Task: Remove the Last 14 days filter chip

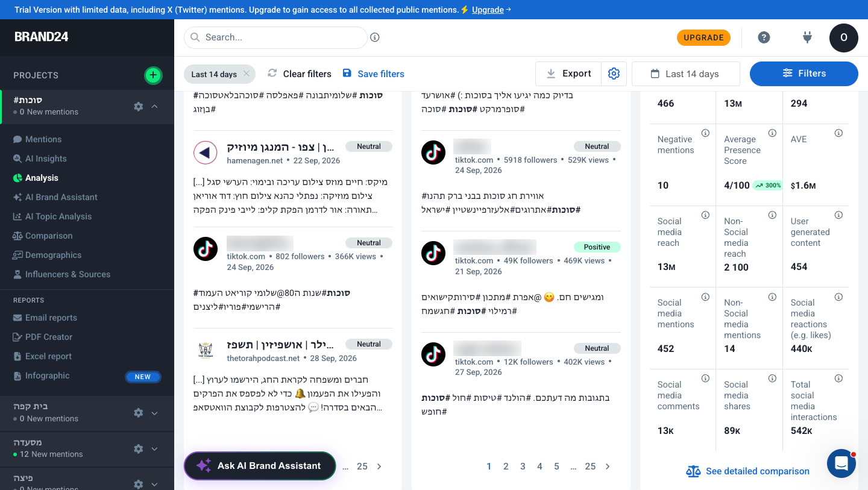Action: 247,74
